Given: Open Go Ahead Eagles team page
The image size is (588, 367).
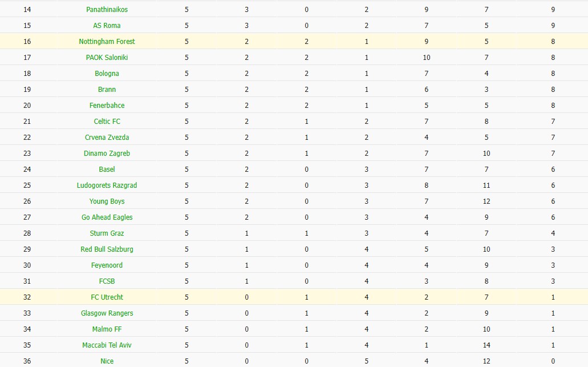Looking at the screenshot, I should click(107, 217).
